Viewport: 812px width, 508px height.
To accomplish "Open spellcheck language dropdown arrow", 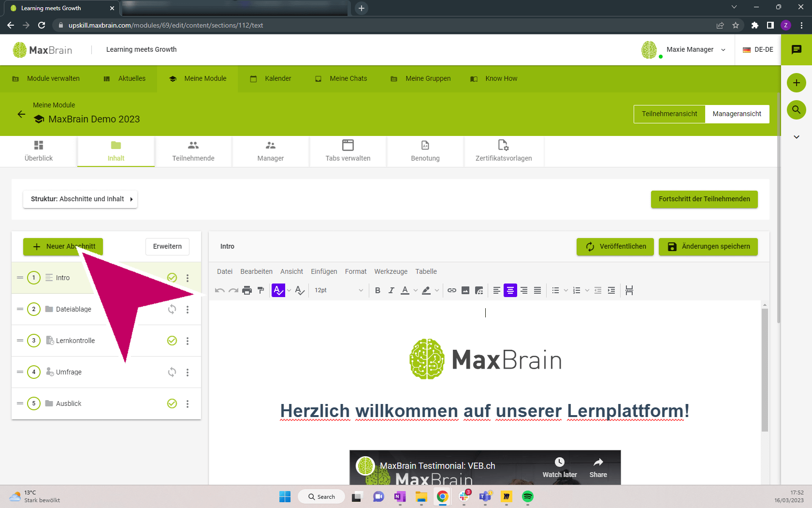I will [x=289, y=290].
